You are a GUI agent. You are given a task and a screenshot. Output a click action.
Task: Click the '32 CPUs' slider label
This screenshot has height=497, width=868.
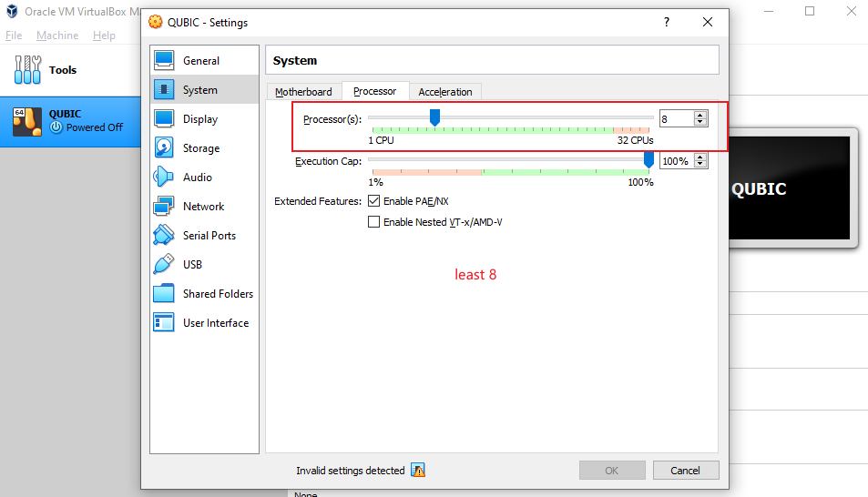click(635, 140)
